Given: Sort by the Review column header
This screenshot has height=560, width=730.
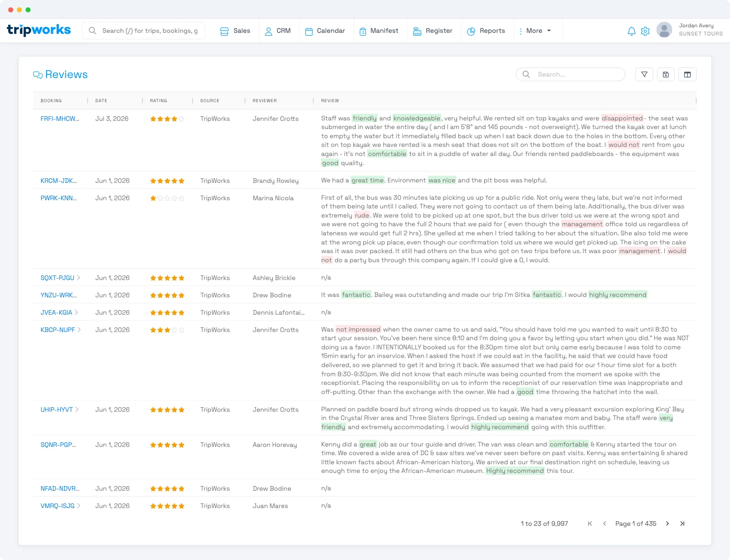Looking at the screenshot, I should [x=330, y=101].
